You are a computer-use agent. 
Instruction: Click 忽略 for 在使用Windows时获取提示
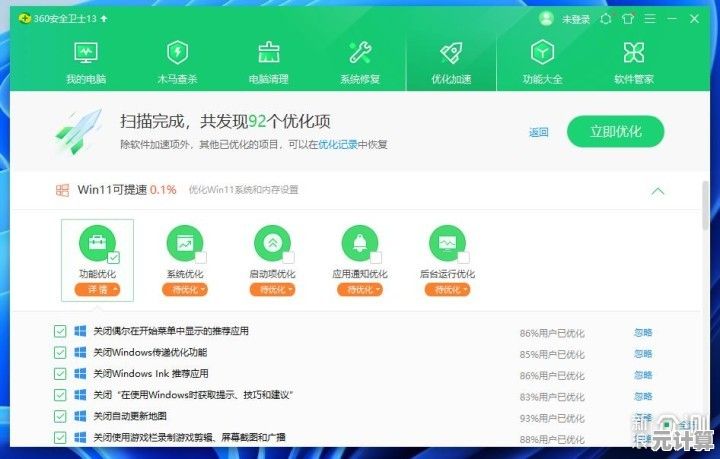643,396
